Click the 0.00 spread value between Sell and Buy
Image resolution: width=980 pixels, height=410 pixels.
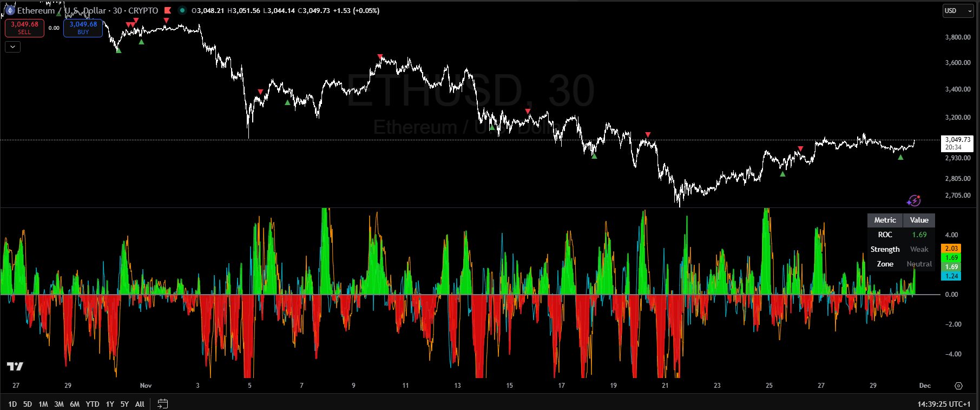[x=54, y=28]
